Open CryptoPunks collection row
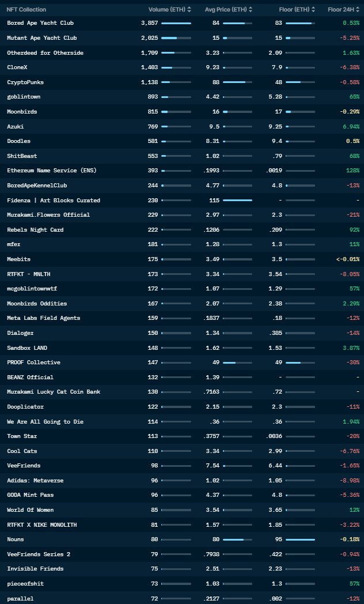The height and width of the screenshot is (604, 364). tap(182, 82)
